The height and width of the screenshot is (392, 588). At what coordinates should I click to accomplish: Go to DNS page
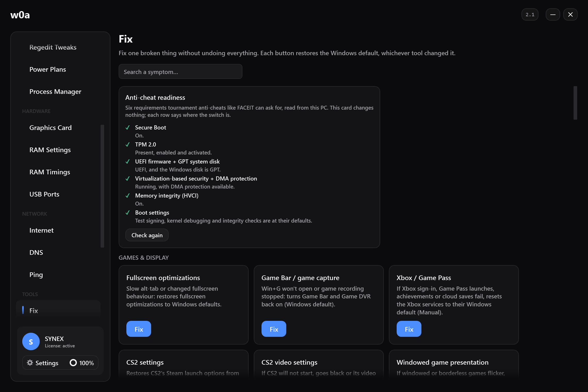coord(36,252)
